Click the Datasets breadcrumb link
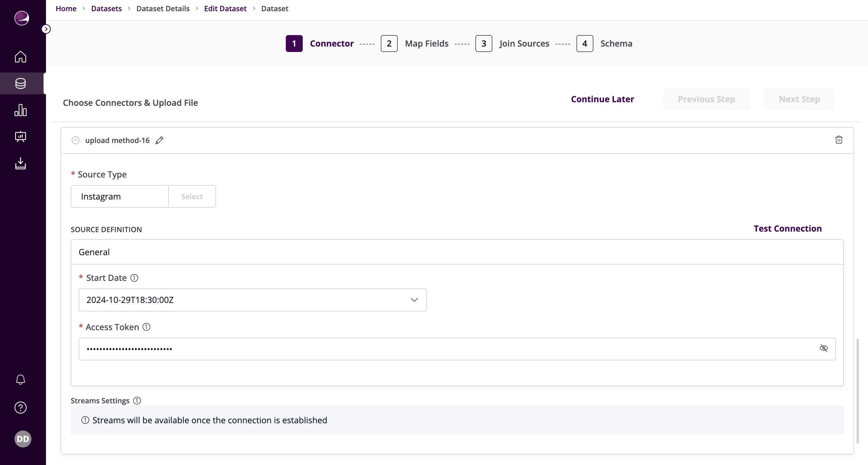The width and height of the screenshot is (868, 465). 106,8
